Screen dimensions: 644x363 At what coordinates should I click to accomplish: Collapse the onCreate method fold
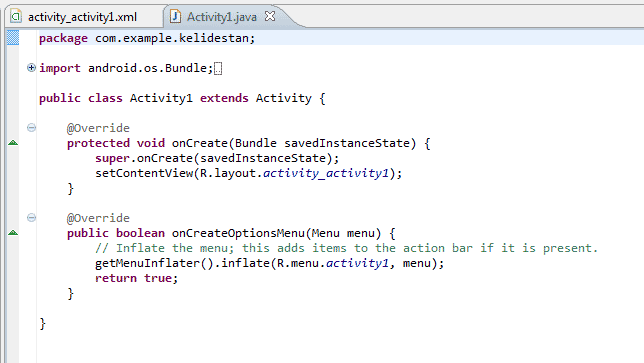click(x=31, y=128)
